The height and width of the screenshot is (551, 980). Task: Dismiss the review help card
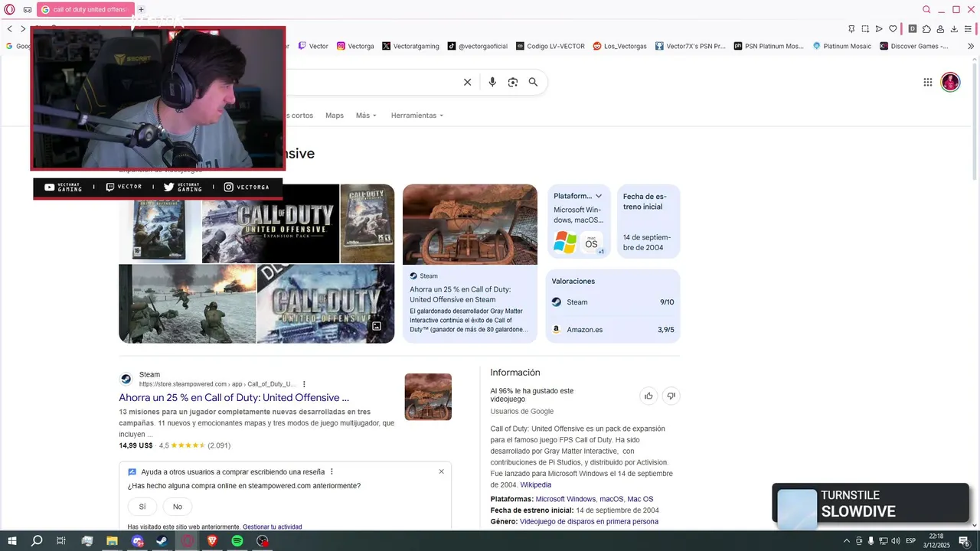[441, 471]
